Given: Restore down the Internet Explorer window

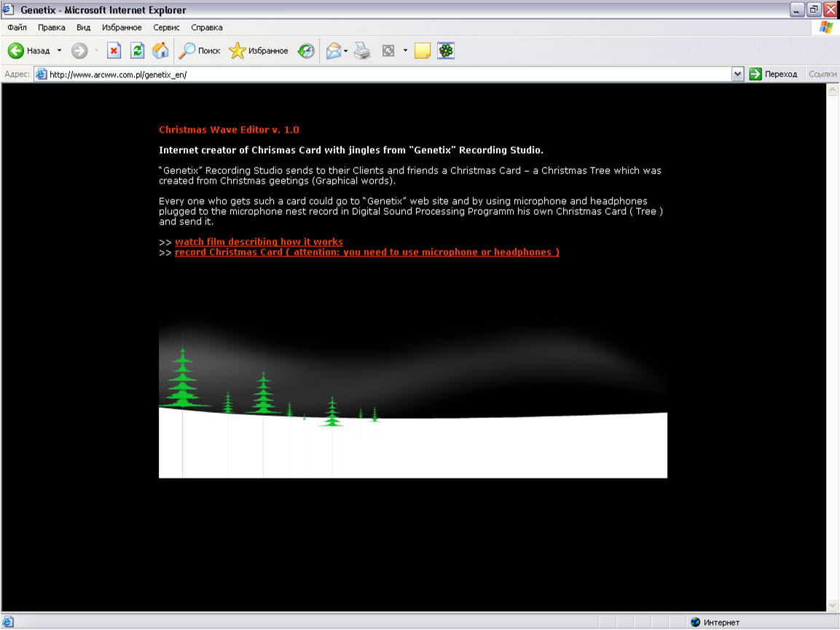Looking at the screenshot, I should pos(813,9).
